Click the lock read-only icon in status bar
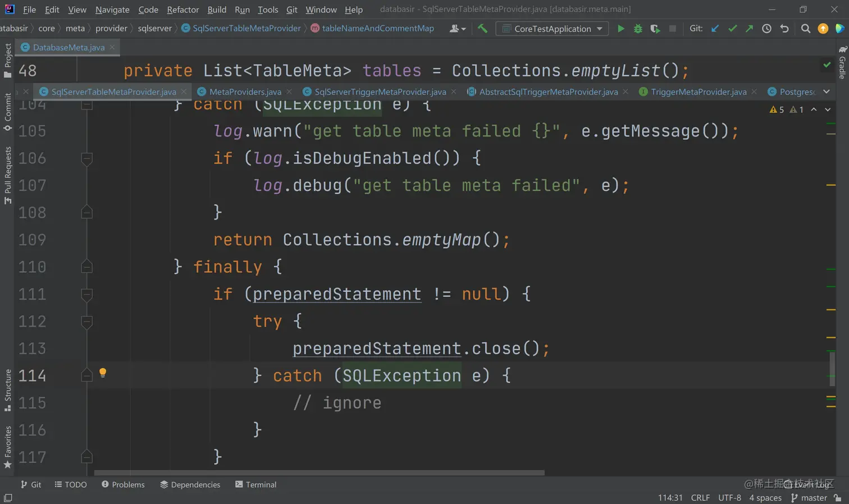Viewport: 849px width, 504px height. [838, 498]
